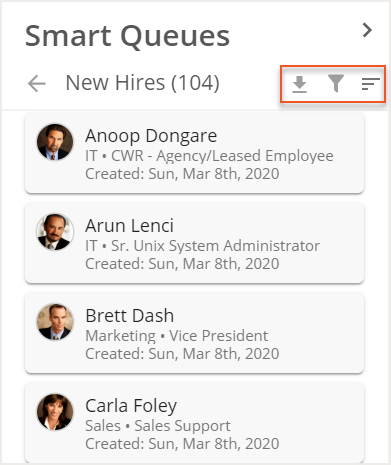The height and width of the screenshot is (465, 391).
Task: Click the download export icon
Action: click(299, 84)
